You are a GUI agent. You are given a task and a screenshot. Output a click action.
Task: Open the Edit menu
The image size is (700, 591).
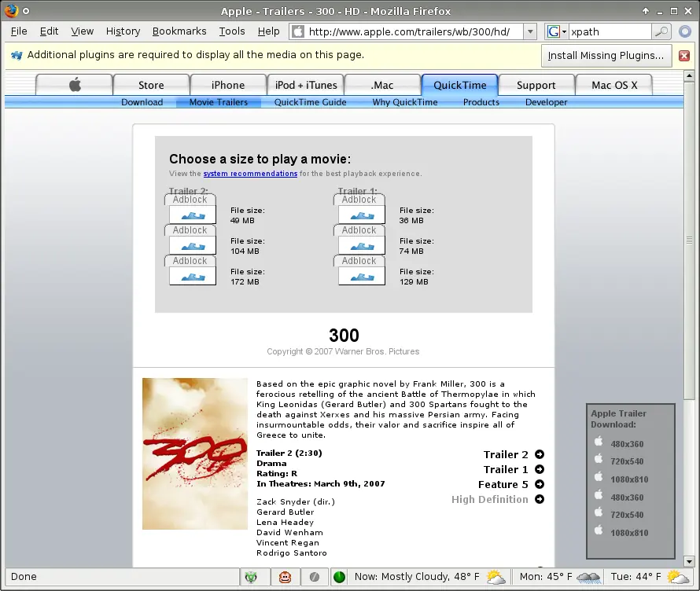click(x=49, y=31)
